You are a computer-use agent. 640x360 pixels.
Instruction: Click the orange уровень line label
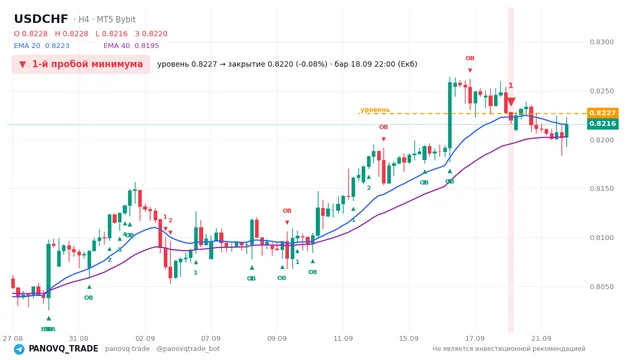coord(375,109)
